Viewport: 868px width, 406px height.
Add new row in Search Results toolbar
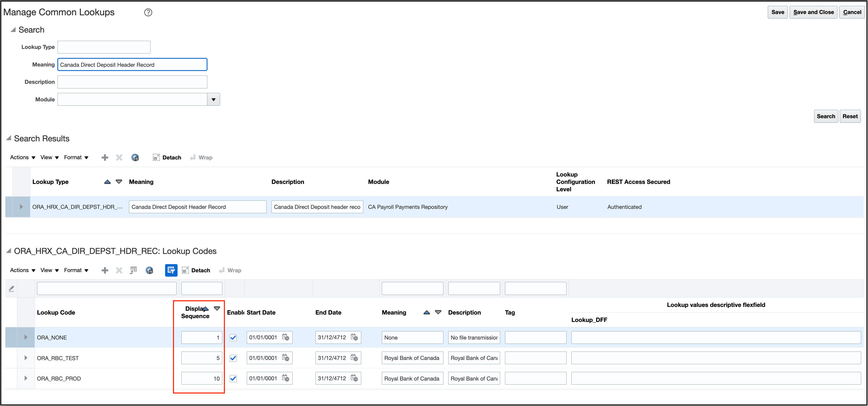105,158
